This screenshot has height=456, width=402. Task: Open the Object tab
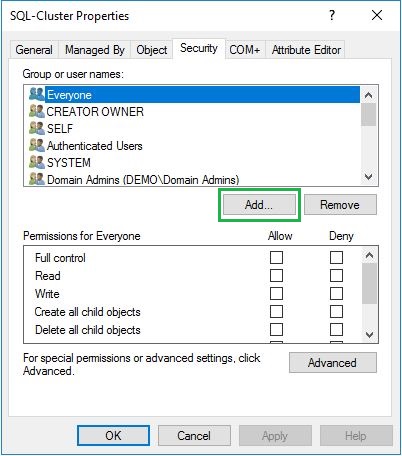point(152,50)
